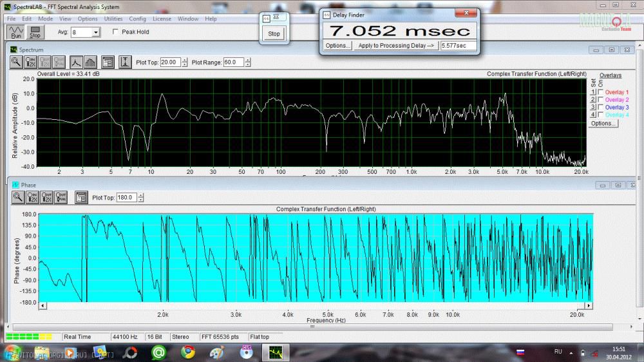Image resolution: width=644 pixels, height=362 pixels.
Task: Open the CUE disc application in taskbar
Action: [247, 352]
